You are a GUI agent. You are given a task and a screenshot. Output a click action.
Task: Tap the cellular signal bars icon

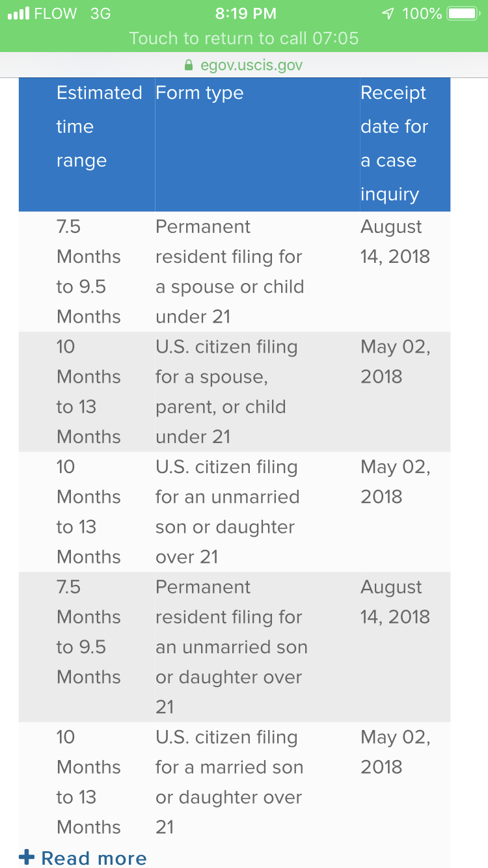(18, 14)
